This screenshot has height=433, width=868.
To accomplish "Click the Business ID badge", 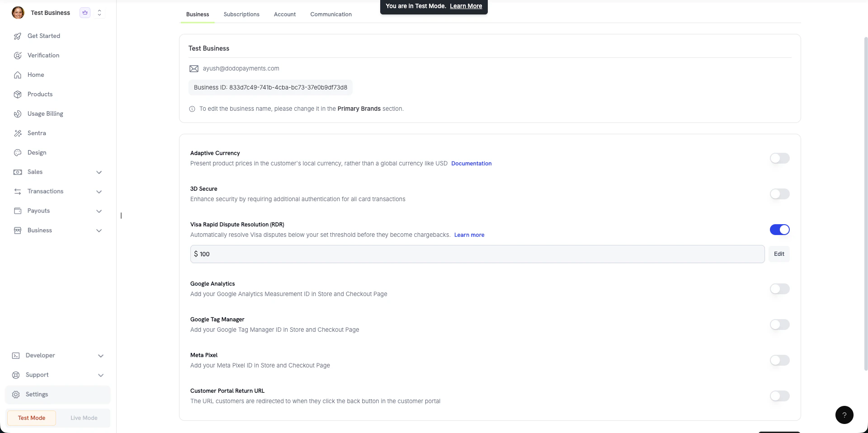I will click(x=270, y=88).
